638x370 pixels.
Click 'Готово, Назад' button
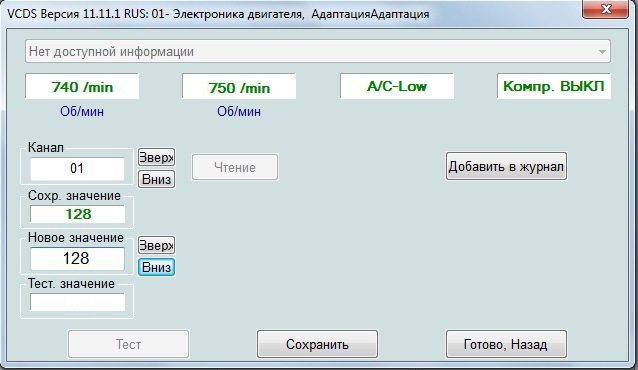tap(506, 344)
